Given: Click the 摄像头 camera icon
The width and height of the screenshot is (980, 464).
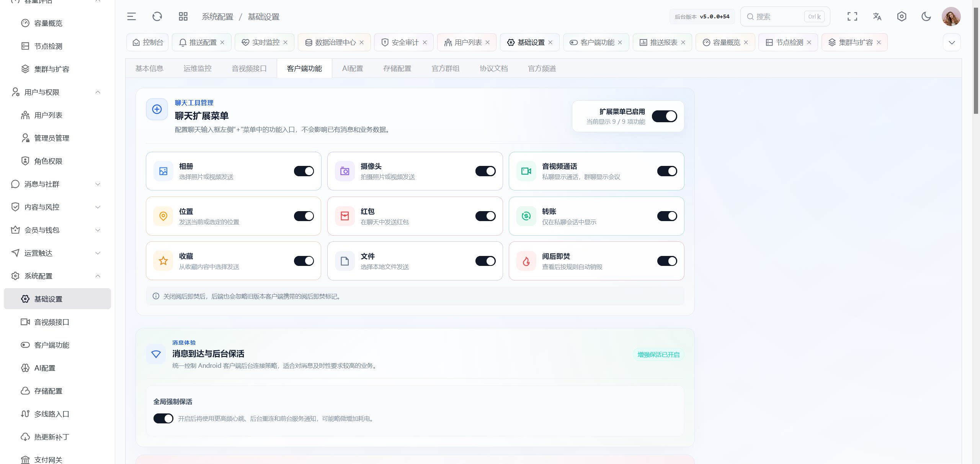Looking at the screenshot, I should tap(345, 171).
